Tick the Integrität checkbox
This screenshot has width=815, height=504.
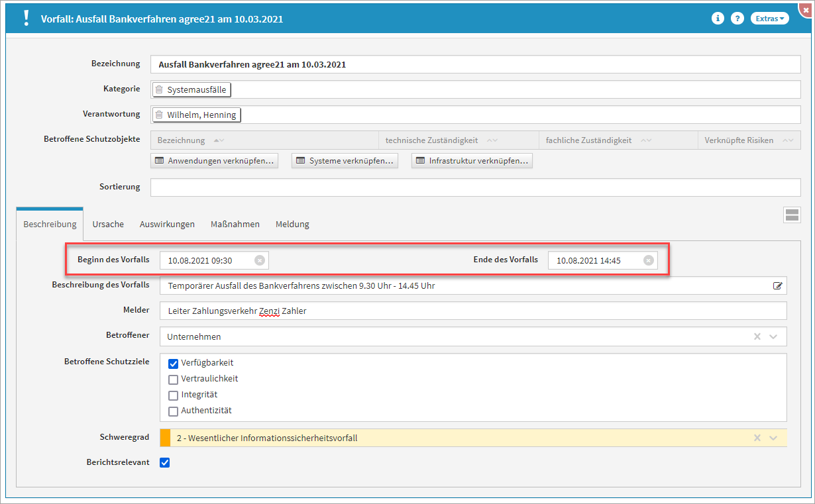tap(174, 395)
